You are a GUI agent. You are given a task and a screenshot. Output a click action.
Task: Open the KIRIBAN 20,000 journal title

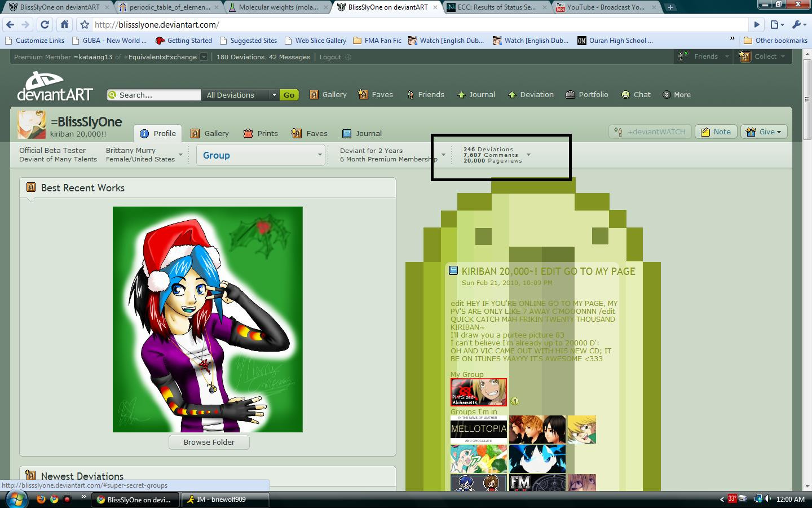coord(548,271)
